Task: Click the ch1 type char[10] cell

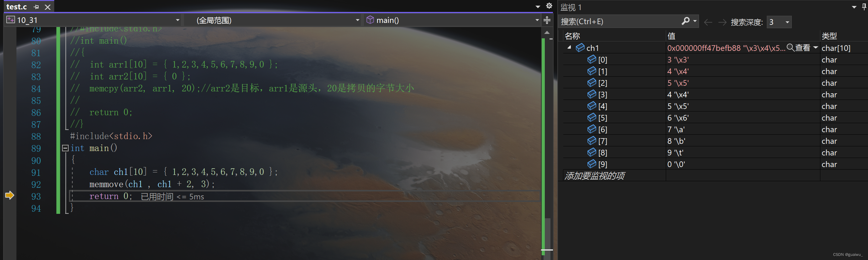Action: click(x=844, y=48)
